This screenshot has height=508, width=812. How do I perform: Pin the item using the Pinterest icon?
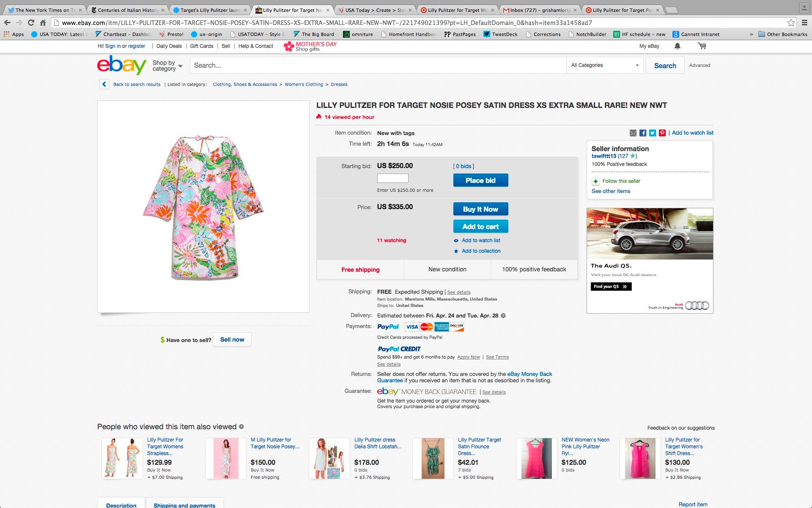662,133
